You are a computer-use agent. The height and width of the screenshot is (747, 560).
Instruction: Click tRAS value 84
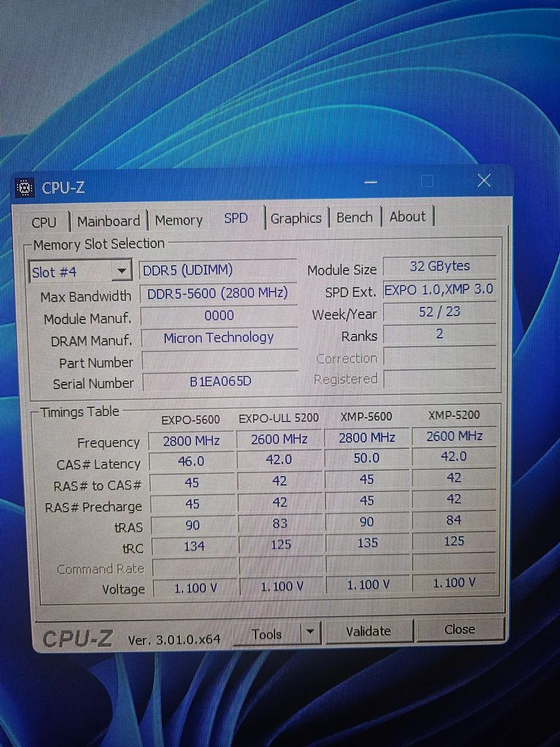454,519
